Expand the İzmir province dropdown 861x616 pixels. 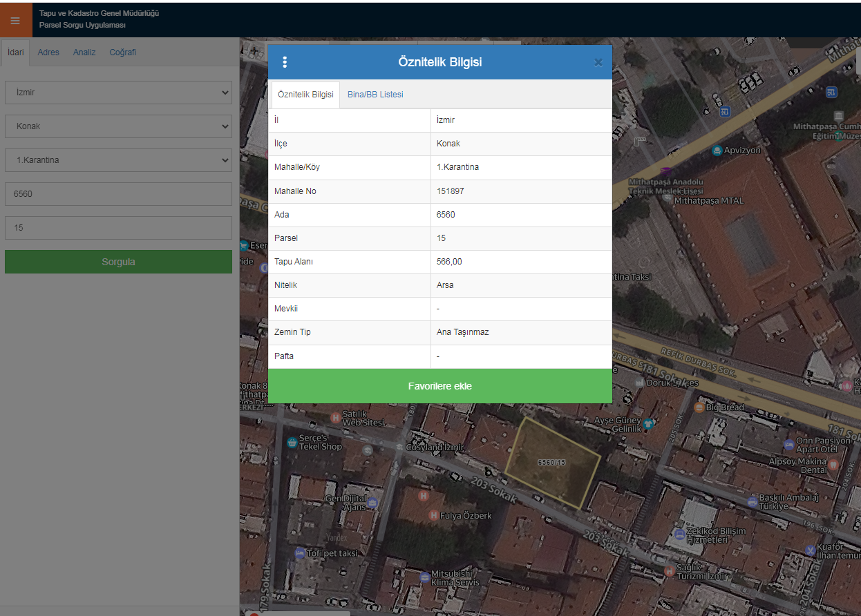point(118,93)
